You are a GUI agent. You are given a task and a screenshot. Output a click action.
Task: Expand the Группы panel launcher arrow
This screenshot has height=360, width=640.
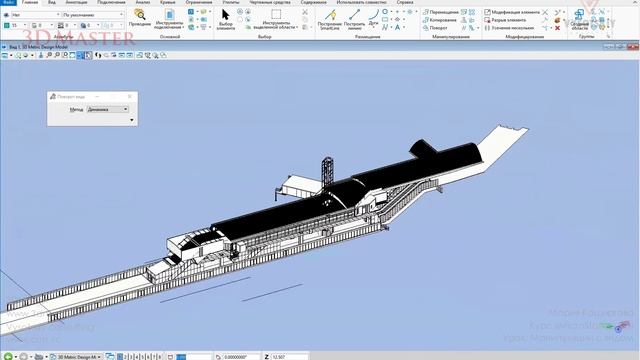pos(609,36)
